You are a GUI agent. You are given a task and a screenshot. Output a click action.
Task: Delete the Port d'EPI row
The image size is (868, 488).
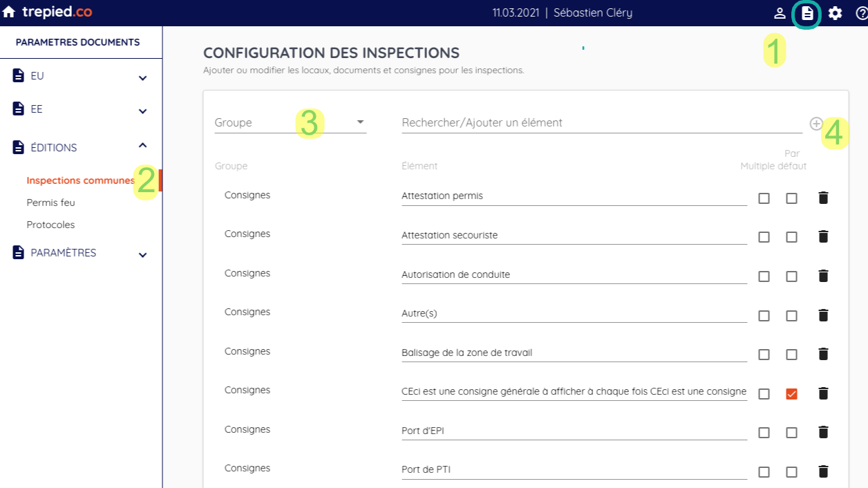pyautogui.click(x=823, y=432)
